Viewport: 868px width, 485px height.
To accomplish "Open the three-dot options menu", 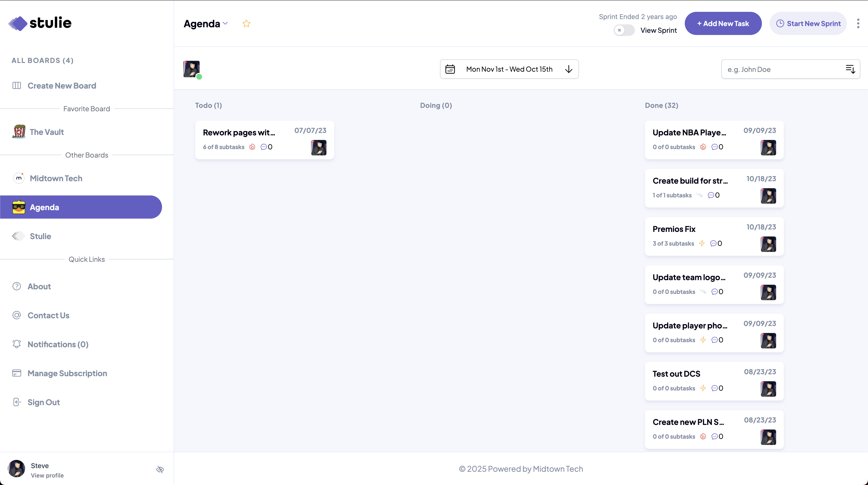I will click(858, 23).
